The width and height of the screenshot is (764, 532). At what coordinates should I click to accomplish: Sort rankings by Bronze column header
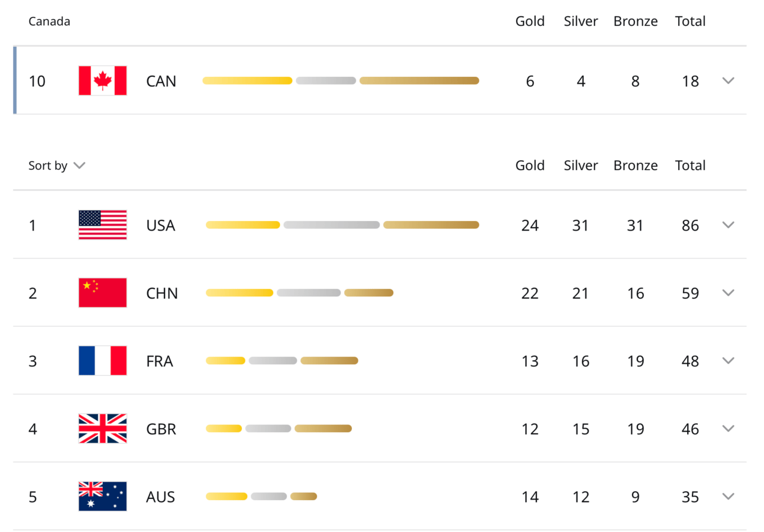[x=635, y=166]
